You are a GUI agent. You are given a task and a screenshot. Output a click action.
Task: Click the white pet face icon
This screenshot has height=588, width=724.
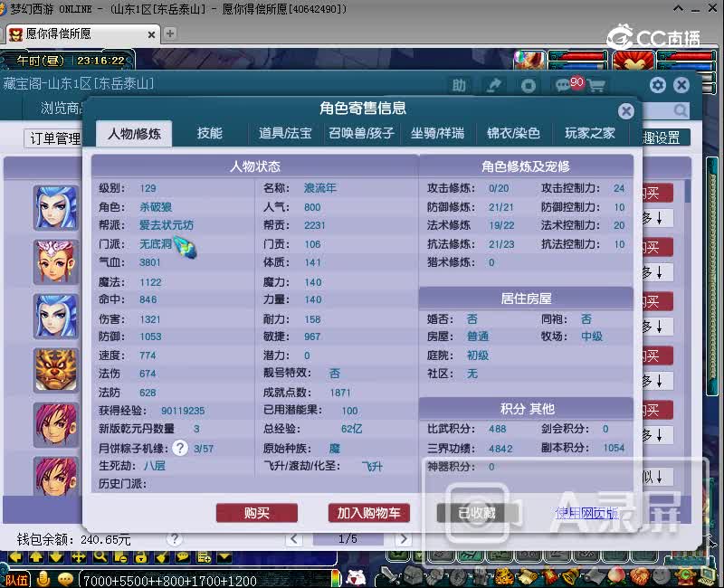point(356,578)
